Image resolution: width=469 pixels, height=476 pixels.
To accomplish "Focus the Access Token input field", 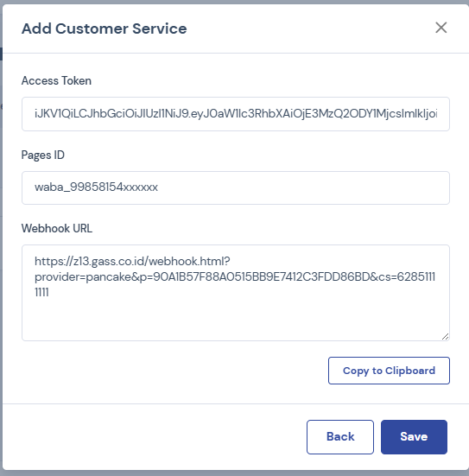I will [236, 114].
